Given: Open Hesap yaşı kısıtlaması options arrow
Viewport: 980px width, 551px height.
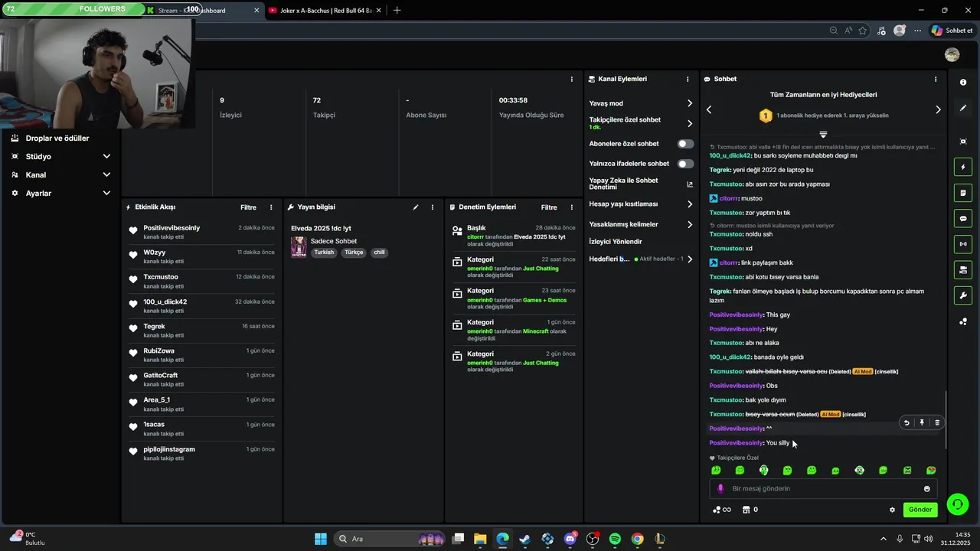Looking at the screenshot, I should [689, 204].
